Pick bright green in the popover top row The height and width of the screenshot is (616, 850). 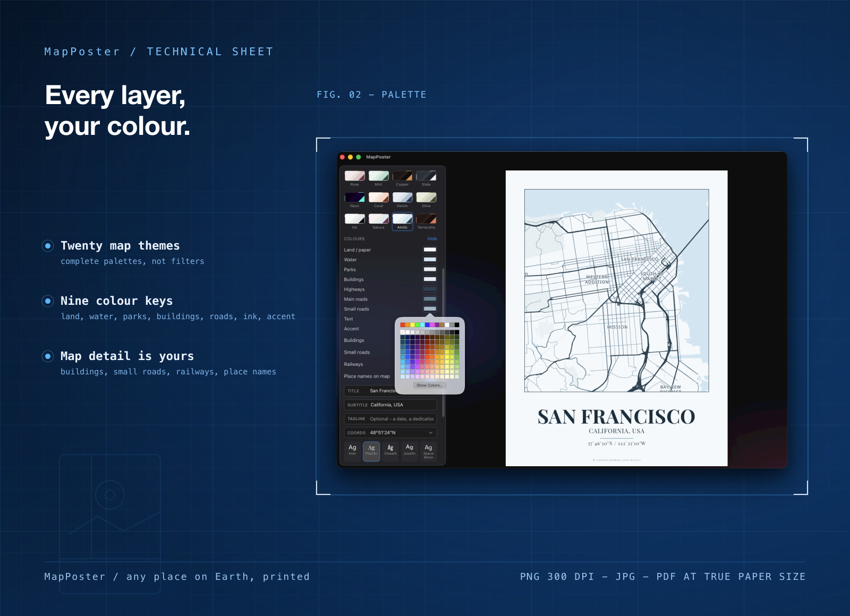(x=418, y=325)
